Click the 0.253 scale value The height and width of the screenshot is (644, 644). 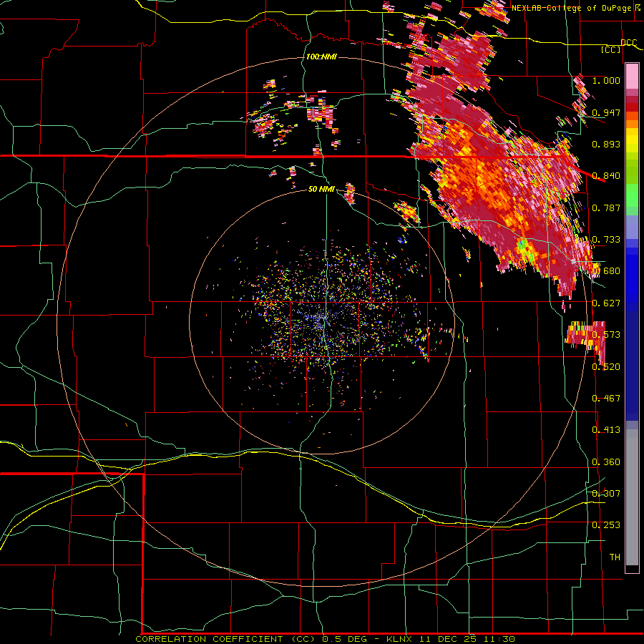click(606, 525)
